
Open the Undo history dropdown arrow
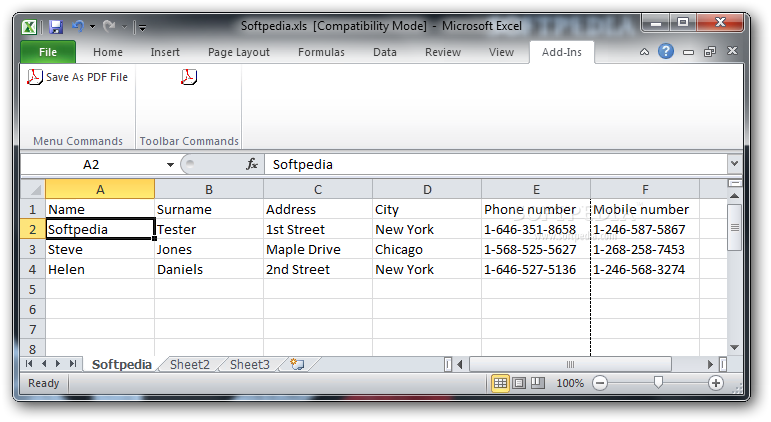point(92,27)
